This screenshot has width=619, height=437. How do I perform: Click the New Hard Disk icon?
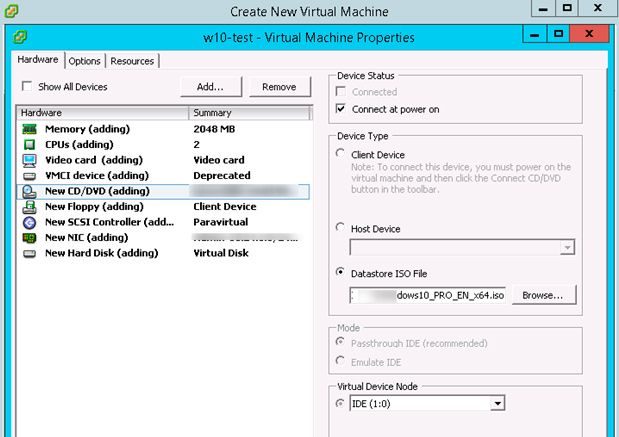pos(30,253)
